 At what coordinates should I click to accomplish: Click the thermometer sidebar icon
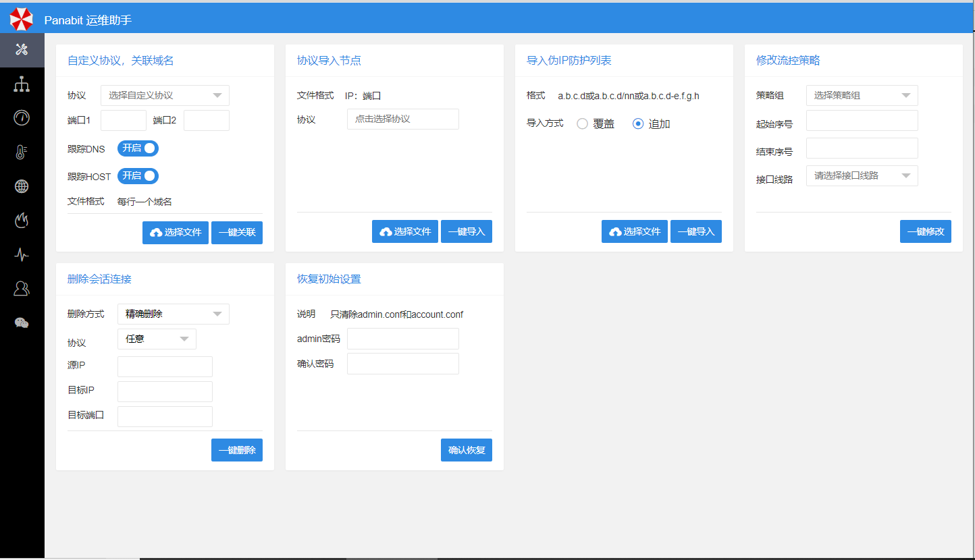22,152
